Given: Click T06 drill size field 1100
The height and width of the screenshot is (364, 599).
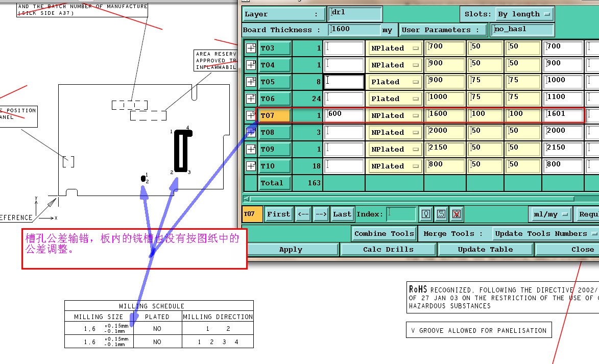Looking at the screenshot, I should [563, 99].
